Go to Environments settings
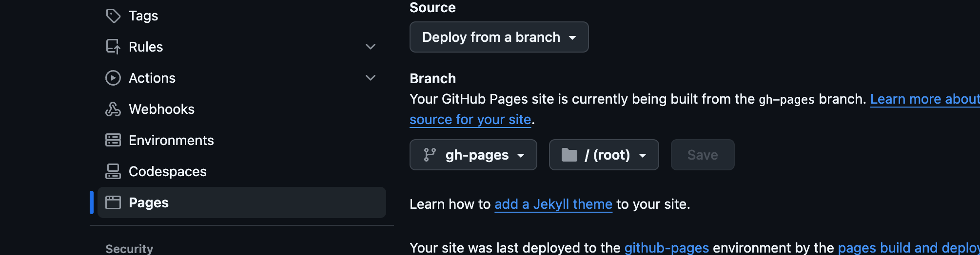The width and height of the screenshot is (980, 255). coord(242,140)
